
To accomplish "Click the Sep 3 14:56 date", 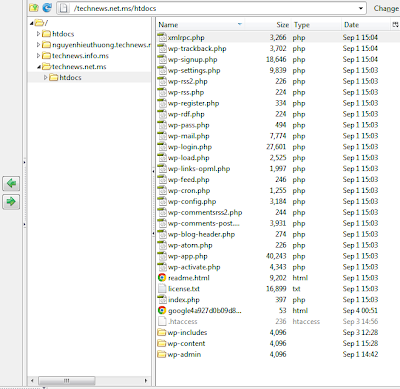I will point(360,321).
